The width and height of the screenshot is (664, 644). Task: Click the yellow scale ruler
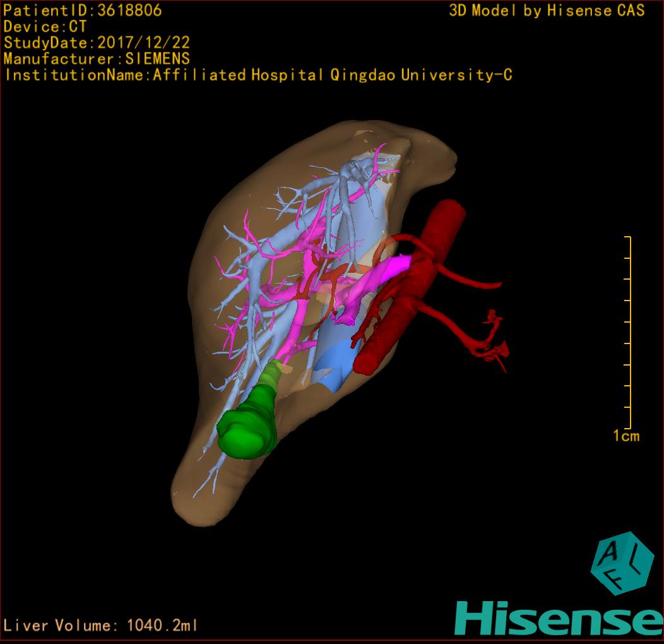pos(628,333)
